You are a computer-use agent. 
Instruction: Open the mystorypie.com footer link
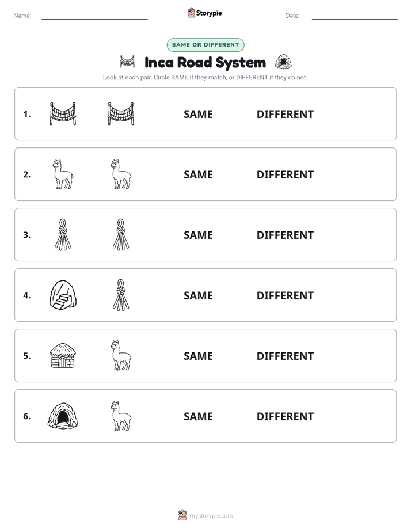205,515
